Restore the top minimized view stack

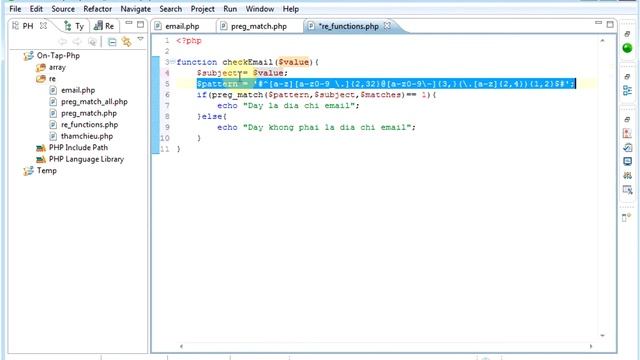pos(627,34)
